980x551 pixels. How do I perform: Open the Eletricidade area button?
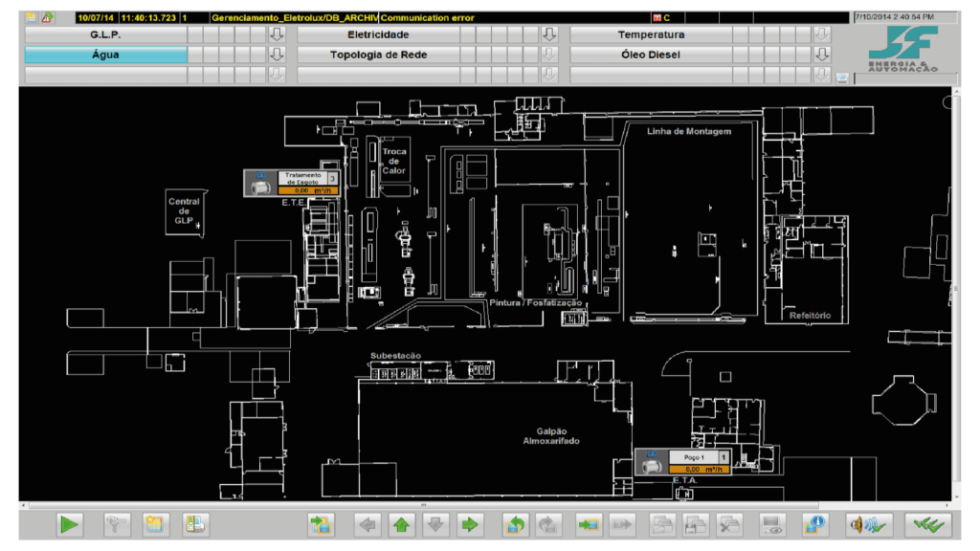click(379, 35)
